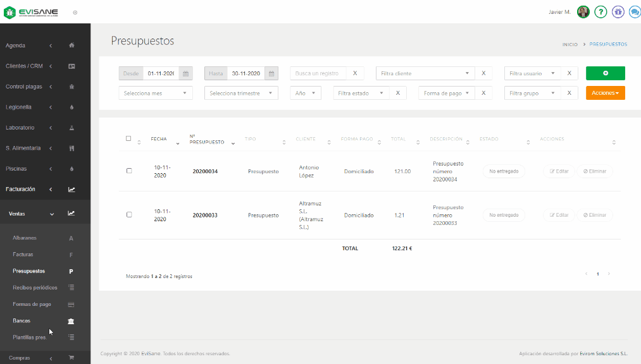Open the gift icon in header
The height and width of the screenshot is (364, 641).
tap(618, 12)
